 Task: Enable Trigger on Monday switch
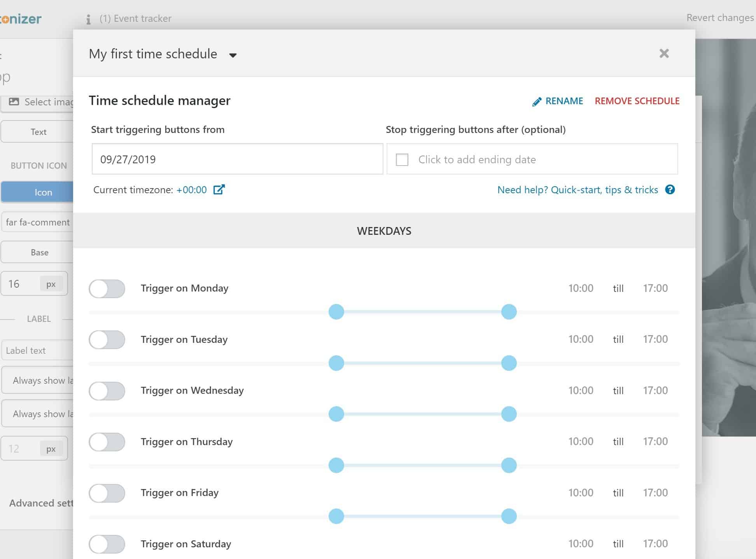(107, 289)
